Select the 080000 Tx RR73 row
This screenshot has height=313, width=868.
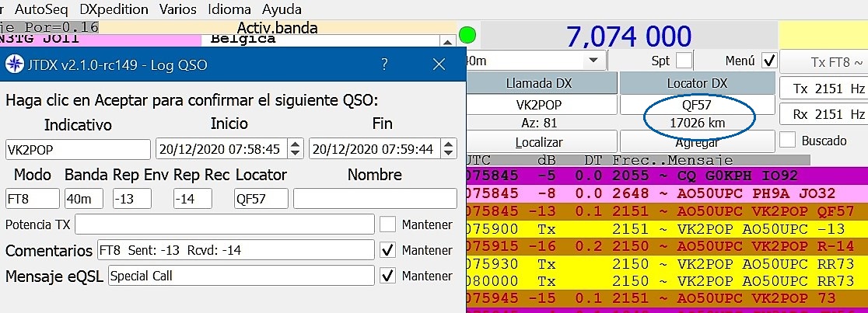click(667, 280)
